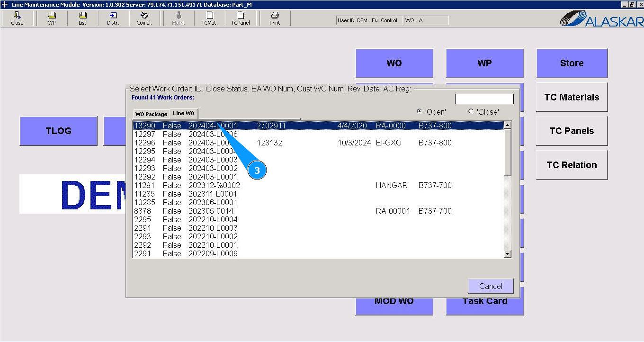Open the WP toolbar icon
Image resolution: width=644 pixels, height=342 pixels.
click(52, 18)
